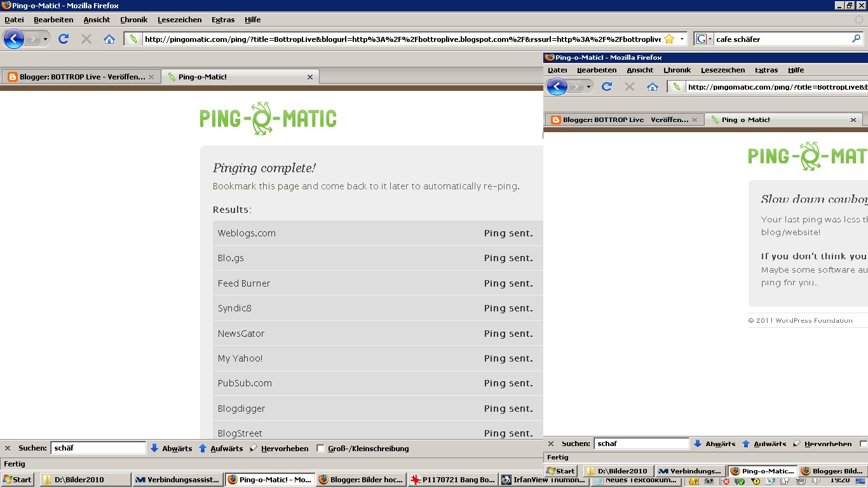Image resolution: width=868 pixels, height=488 pixels.
Task: Go back in the right Firefox window
Action: pos(557,86)
